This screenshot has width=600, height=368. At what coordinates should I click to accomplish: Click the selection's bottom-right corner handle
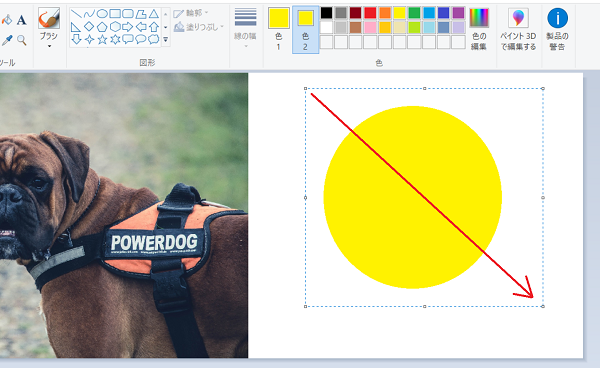pos(543,306)
